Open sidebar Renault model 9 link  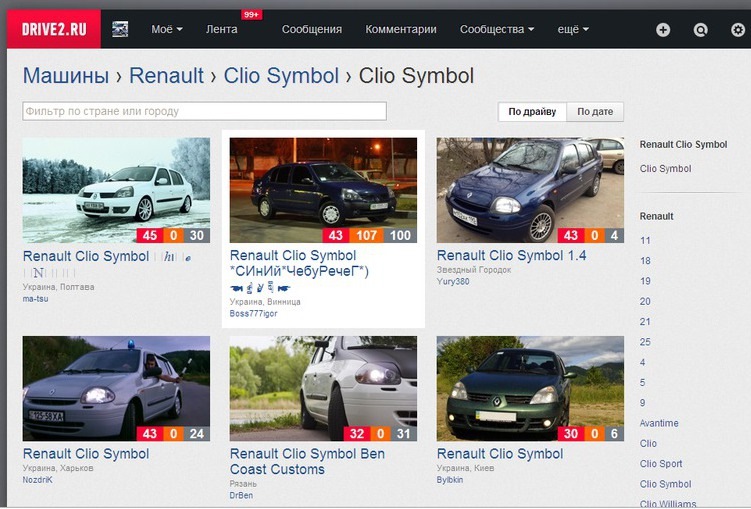(x=643, y=403)
